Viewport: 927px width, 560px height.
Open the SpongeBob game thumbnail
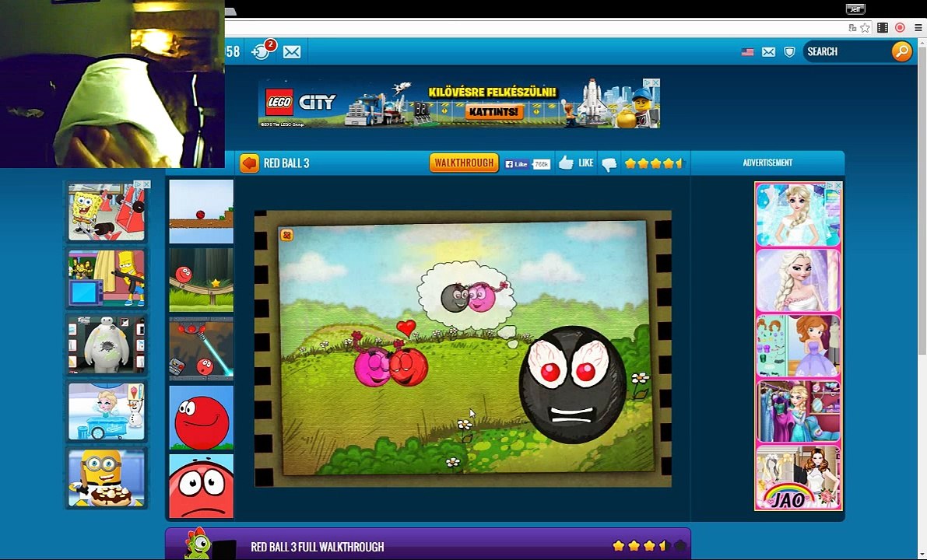(x=107, y=212)
